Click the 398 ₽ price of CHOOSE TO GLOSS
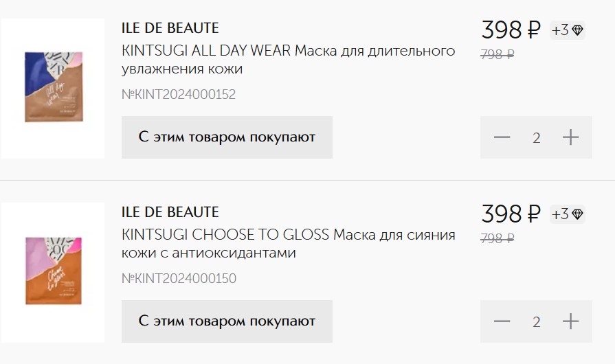Viewport: 615px width, 364px height. point(511,214)
